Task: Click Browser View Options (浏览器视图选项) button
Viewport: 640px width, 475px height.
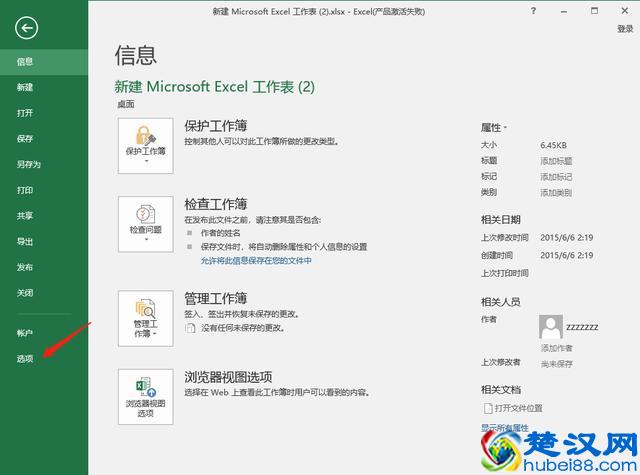Action: point(146,397)
